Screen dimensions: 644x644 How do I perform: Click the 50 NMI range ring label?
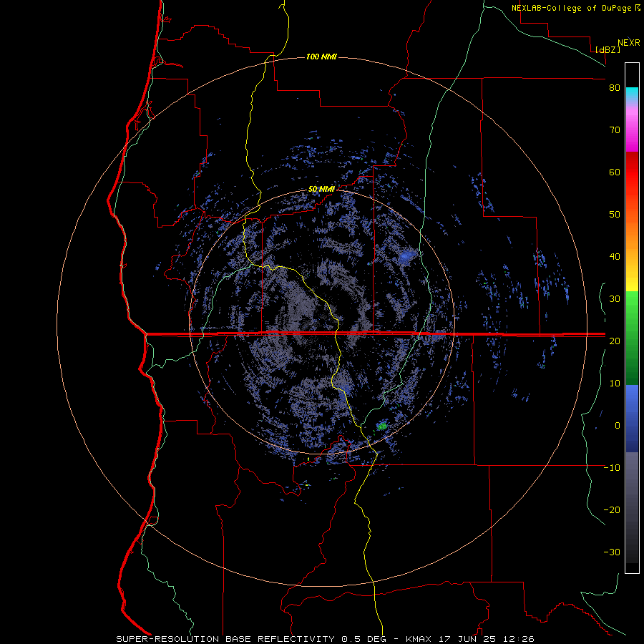pyautogui.click(x=321, y=189)
